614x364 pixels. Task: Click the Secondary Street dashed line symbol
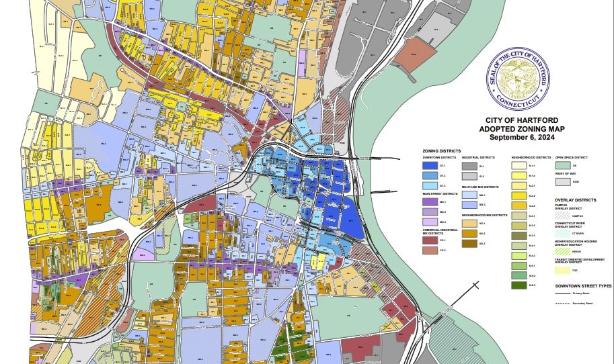tap(562, 304)
